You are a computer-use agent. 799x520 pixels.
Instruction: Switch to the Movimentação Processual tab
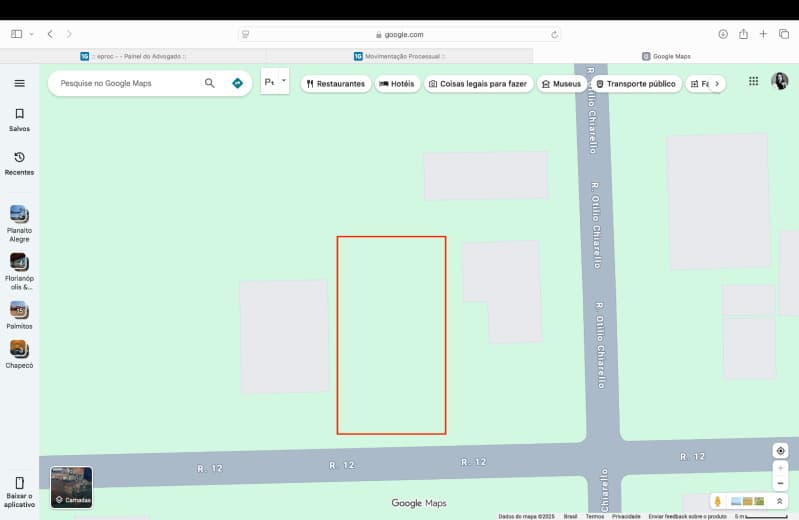pyautogui.click(x=400, y=56)
